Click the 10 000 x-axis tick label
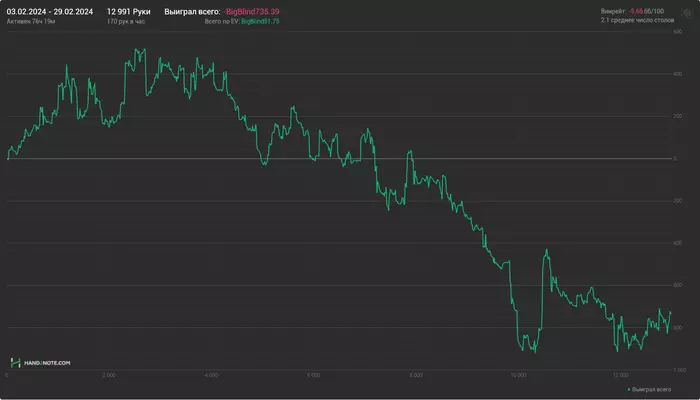This screenshot has width=700, height=400. click(x=517, y=374)
